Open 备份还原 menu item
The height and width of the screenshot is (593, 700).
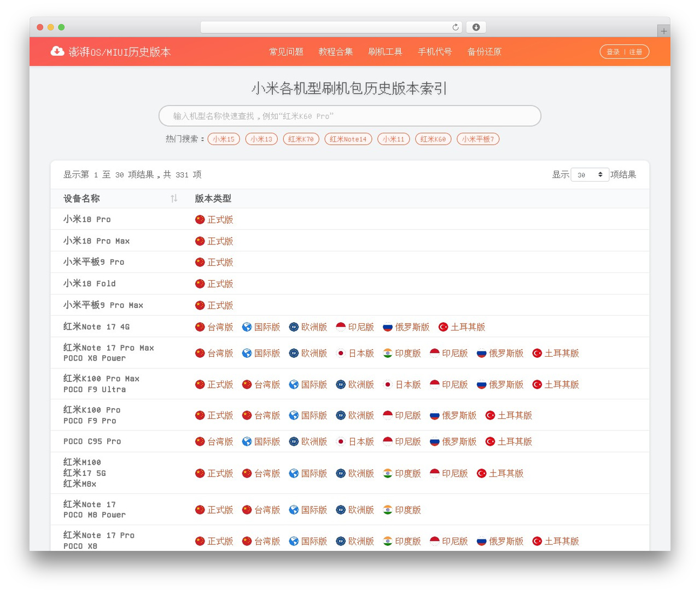[484, 51]
